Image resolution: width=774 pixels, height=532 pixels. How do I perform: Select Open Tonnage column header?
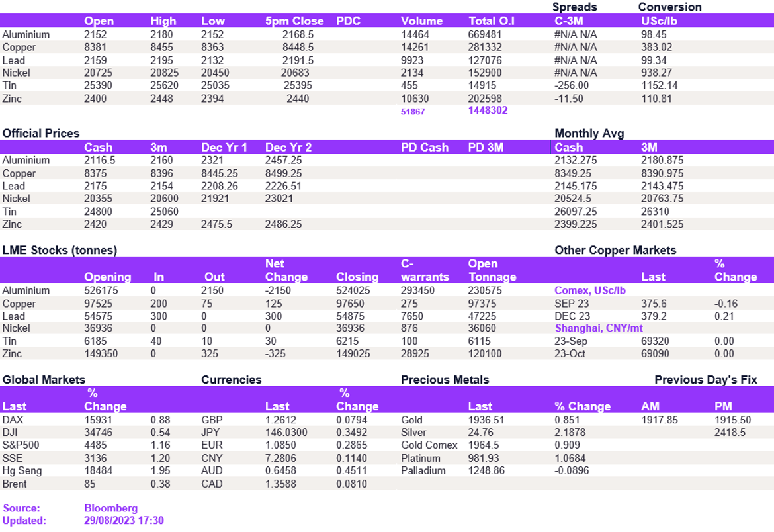coord(492,271)
